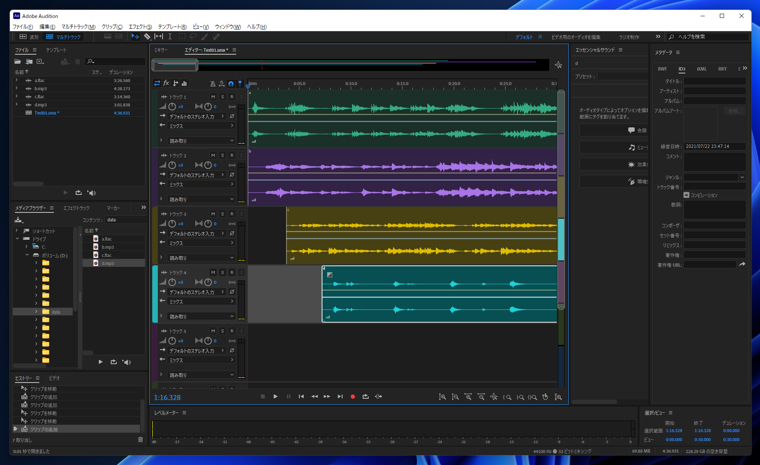Select the Move tool in top toolbar

tap(135, 36)
